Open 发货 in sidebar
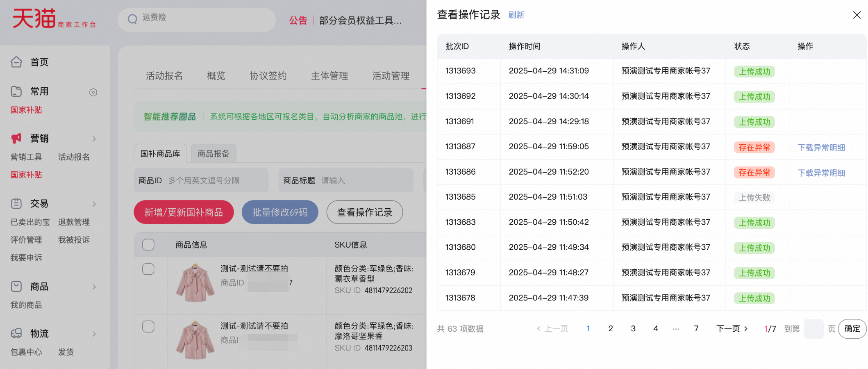This screenshot has height=369, width=868. point(66,352)
